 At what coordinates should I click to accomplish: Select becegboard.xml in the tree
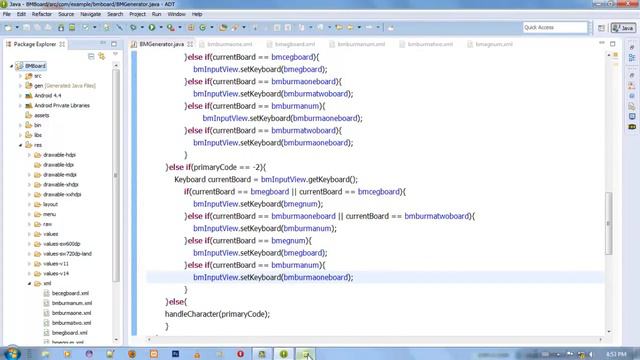(70, 293)
